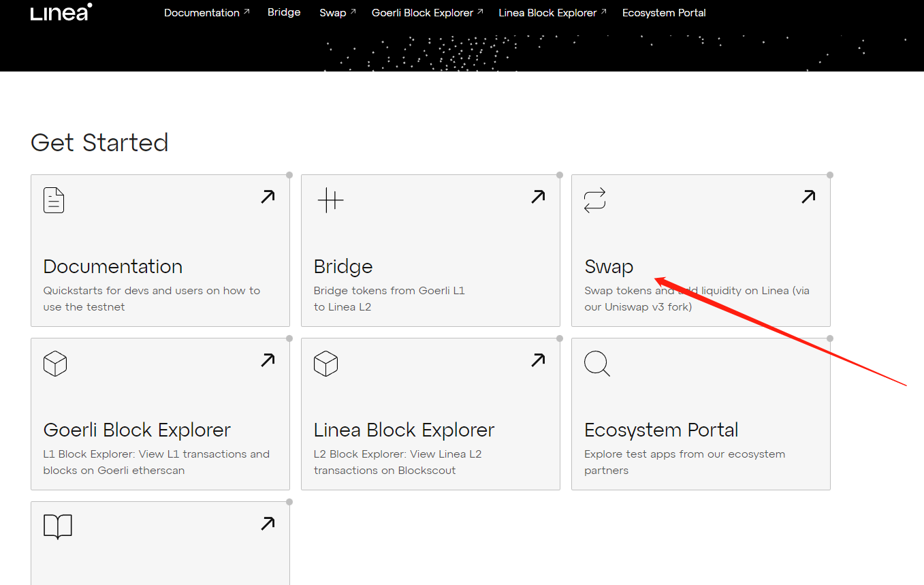Viewport: 924px width, 585px height.
Task: Open Swap in the top navigation
Action: tap(338, 12)
